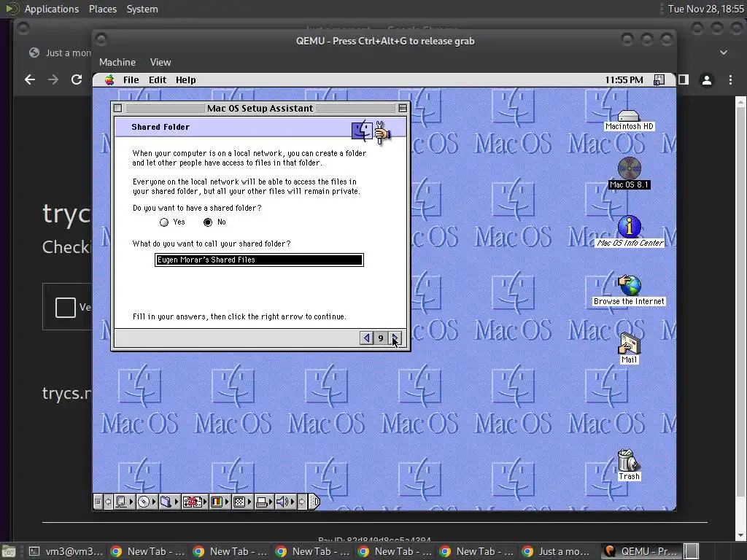
Task: Open the Apple menu icon
Action: tap(109, 80)
